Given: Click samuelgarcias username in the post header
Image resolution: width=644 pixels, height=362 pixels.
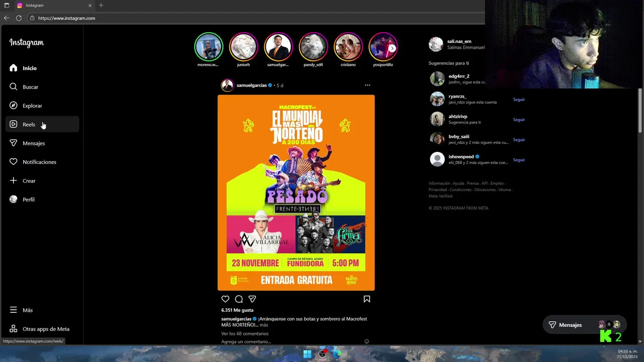Looking at the screenshot, I should pos(252,85).
